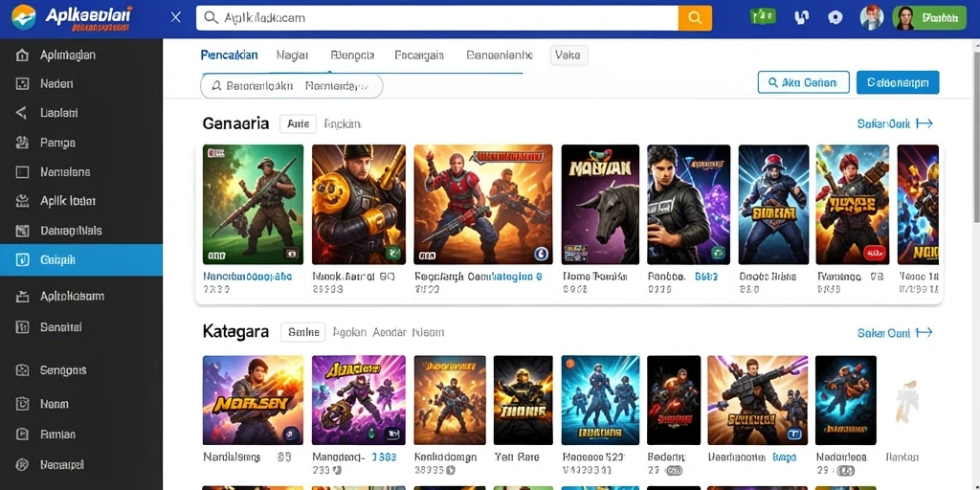Image resolution: width=980 pixels, height=490 pixels.
Task: Click the Senke chip next to Katagara
Action: click(x=303, y=332)
